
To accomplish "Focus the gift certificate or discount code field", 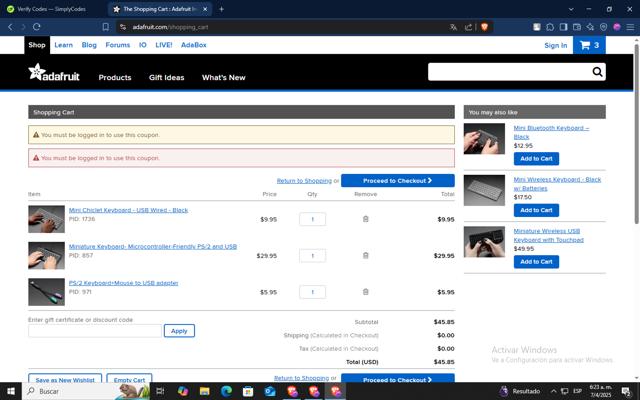I will tap(95, 331).
